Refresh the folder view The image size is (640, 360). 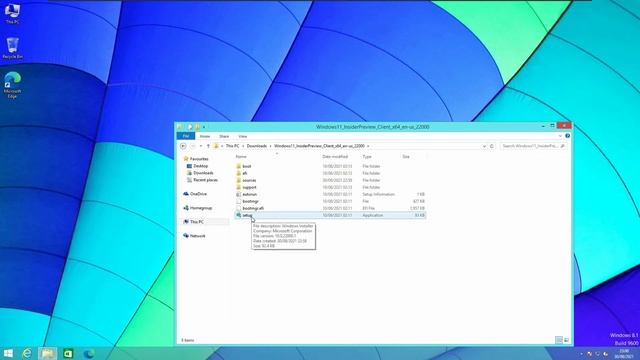[491, 146]
